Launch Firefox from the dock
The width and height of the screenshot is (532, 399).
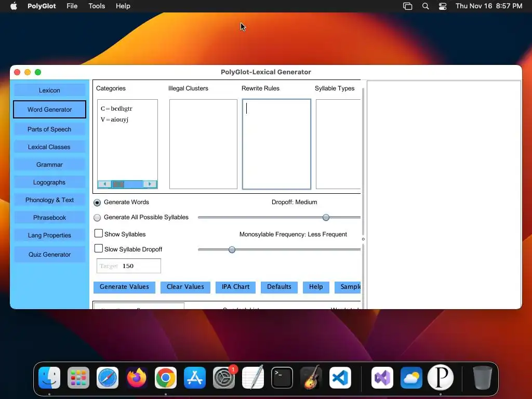click(x=137, y=378)
